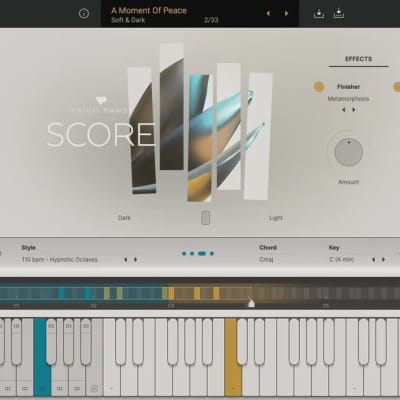
Task: Click the dotted pattern icon on the leftmost white key
Action: (x=8, y=388)
